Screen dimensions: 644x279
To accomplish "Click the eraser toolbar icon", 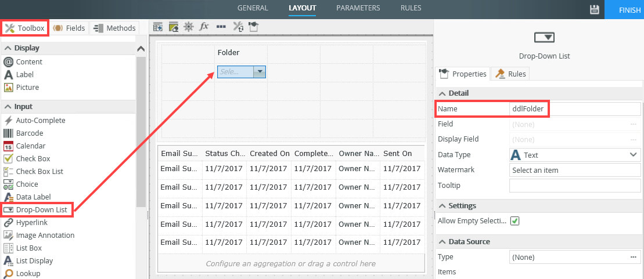I will (173, 27).
